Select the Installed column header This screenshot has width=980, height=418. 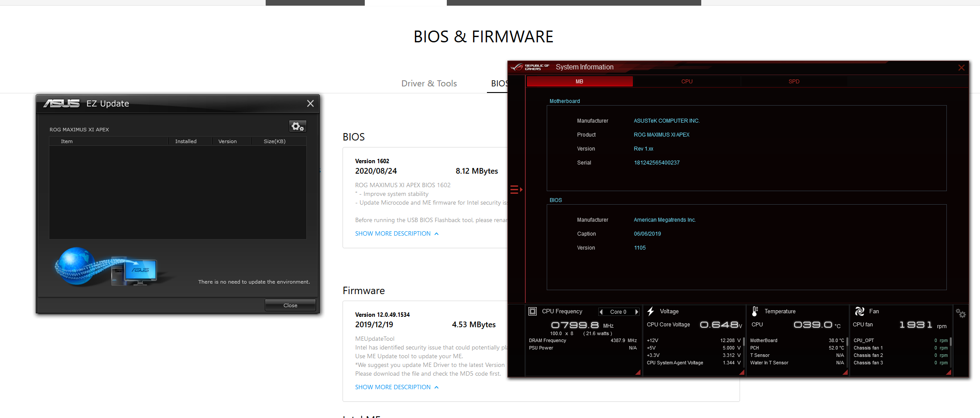[186, 141]
